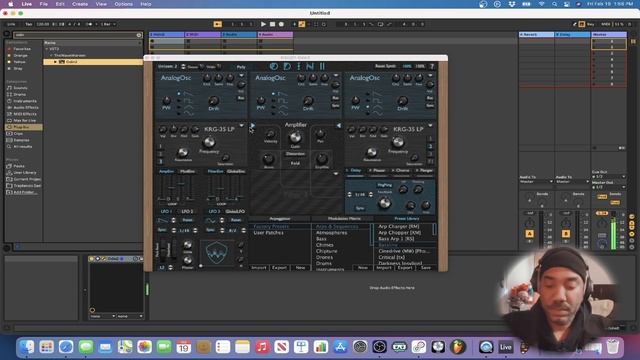Open the Preset Library tab in Odin2

click(x=407, y=219)
